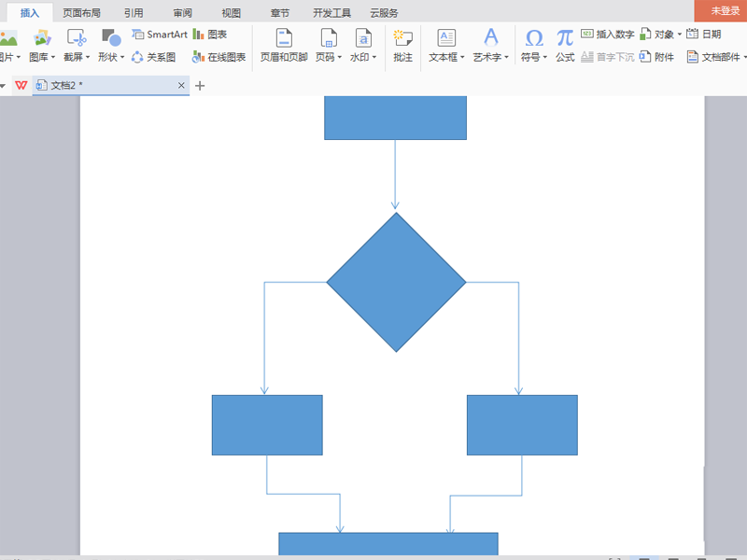Switch to the 插入 ribbon tab
The width and height of the screenshot is (747, 560).
[30, 13]
